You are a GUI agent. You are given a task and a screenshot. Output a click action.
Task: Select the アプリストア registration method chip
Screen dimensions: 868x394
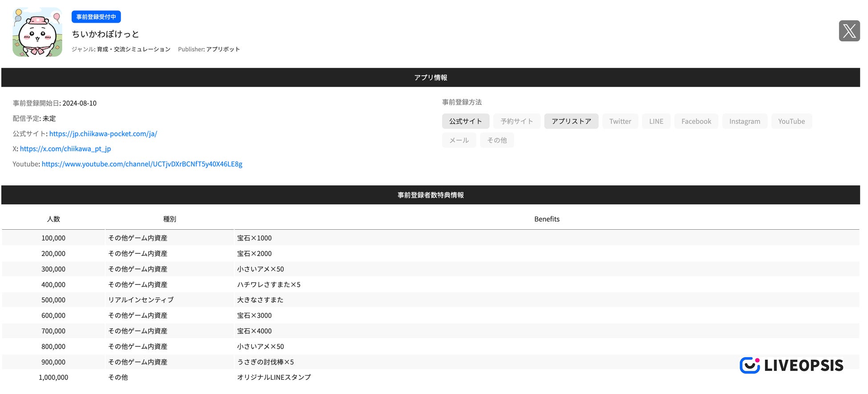coord(572,121)
